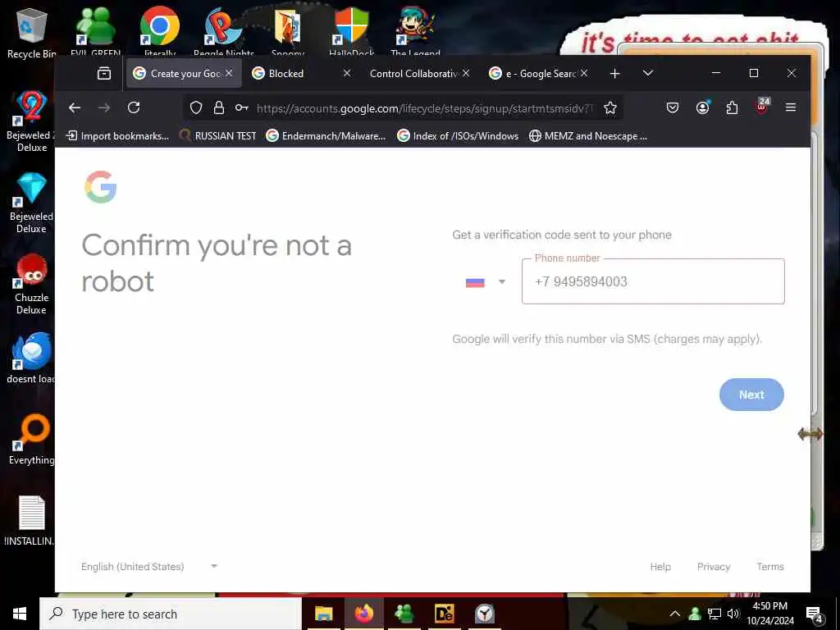The width and height of the screenshot is (840, 630).
Task: Open Thunderbird doesnt load shortcut
Action: tap(31, 358)
